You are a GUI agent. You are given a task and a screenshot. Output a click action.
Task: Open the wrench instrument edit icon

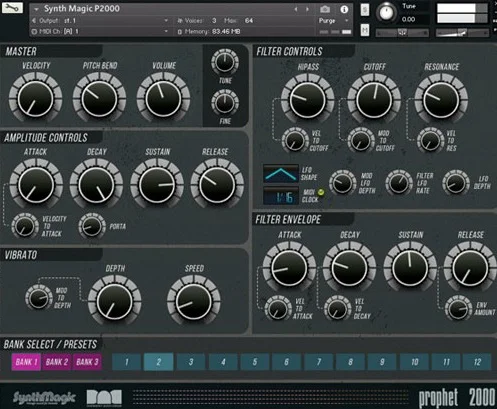[12, 7]
